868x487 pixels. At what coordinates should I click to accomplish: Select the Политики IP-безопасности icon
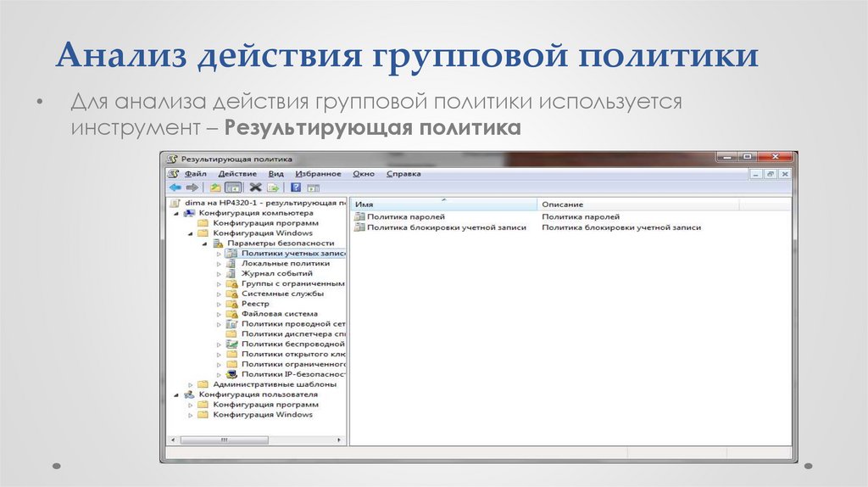[232, 374]
